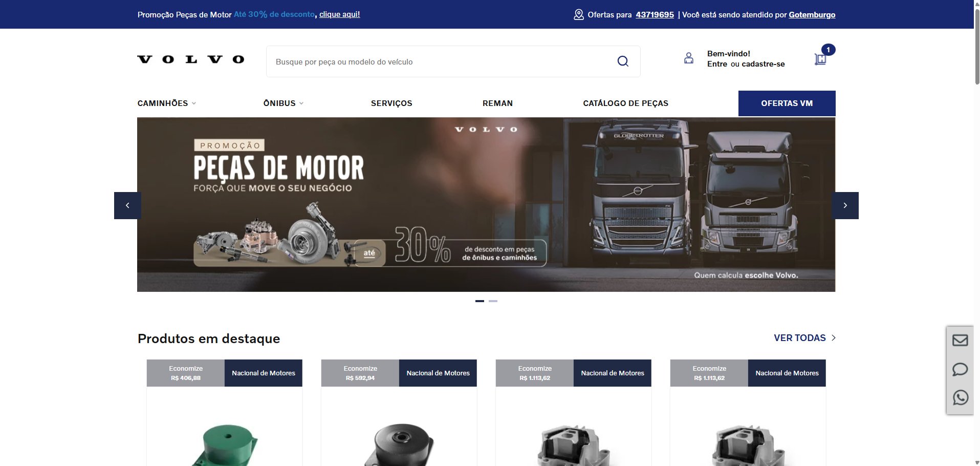Click the 'Produtos em destaque' heading
980x466 pixels.
(209, 338)
